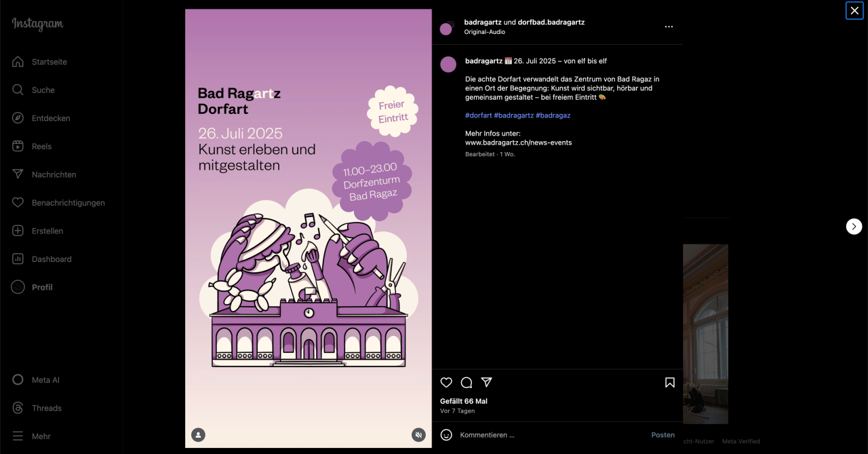Viewport: 868px width, 454px height.
Task: Unmute the reel audio
Action: pos(418,435)
